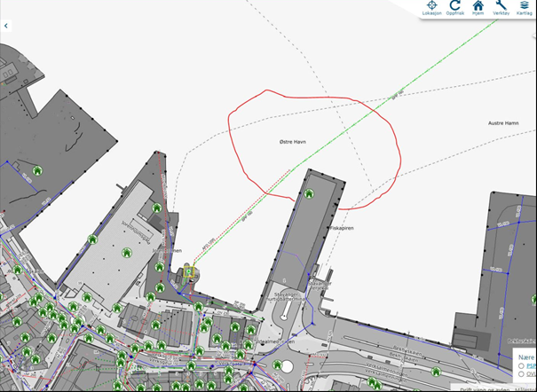
Task: Select the PSP radio button
Action: pyautogui.click(x=521, y=365)
